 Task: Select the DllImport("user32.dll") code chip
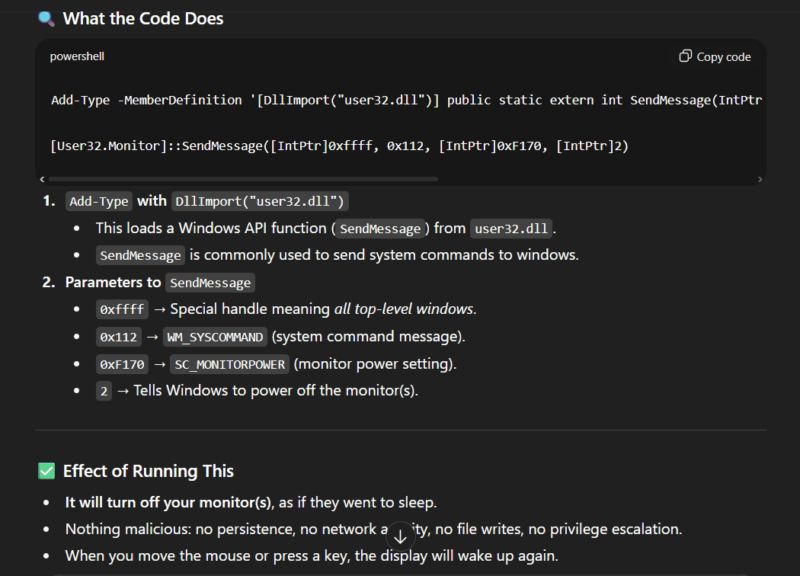[x=259, y=201]
